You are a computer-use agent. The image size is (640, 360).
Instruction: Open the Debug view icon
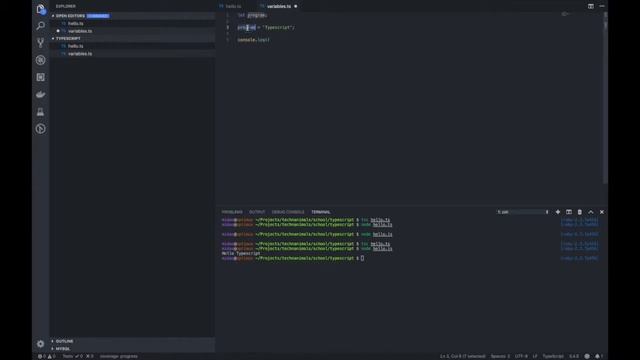pyautogui.click(x=40, y=60)
